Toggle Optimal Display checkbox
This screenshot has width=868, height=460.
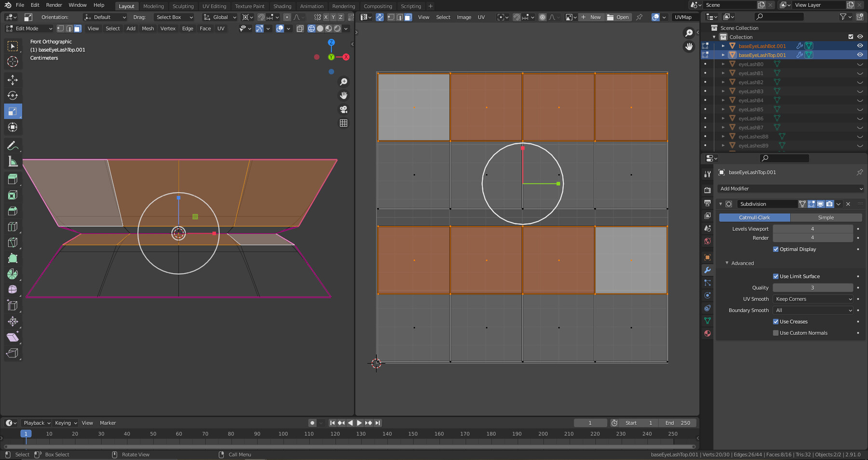(775, 250)
